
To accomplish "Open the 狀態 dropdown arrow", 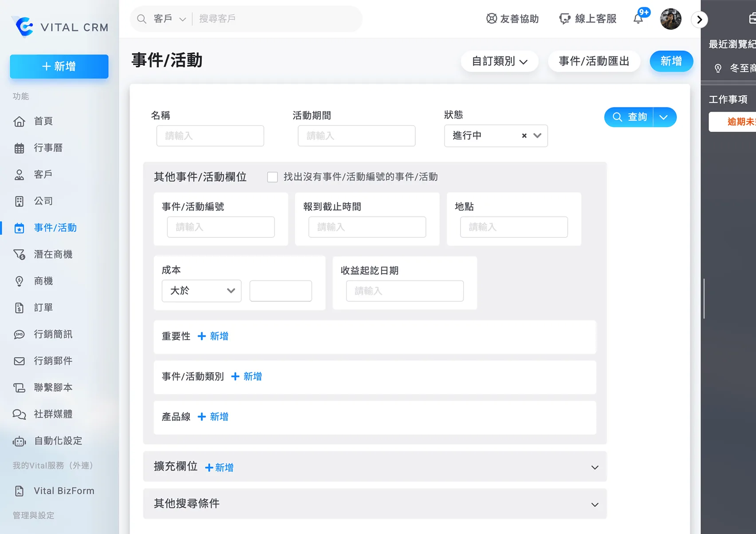I will (537, 135).
